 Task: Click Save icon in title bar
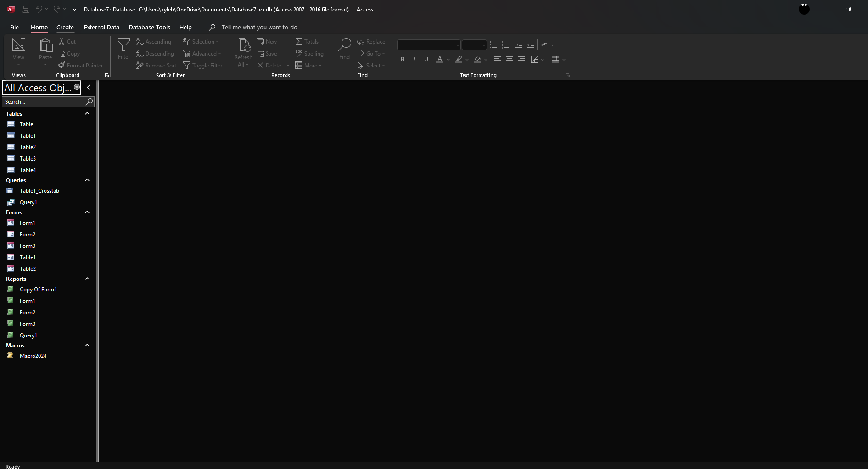[x=26, y=9]
